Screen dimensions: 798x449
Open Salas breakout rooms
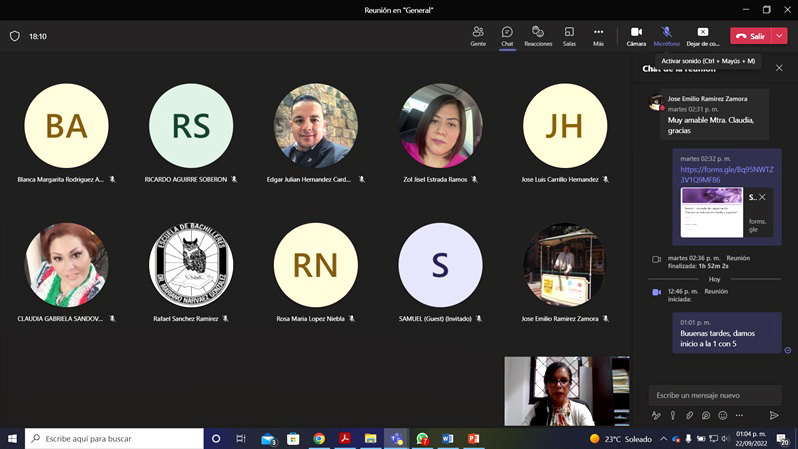(569, 36)
